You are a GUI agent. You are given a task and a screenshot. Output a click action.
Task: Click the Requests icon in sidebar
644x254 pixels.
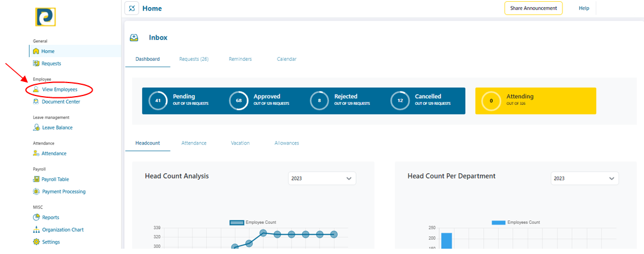36,64
